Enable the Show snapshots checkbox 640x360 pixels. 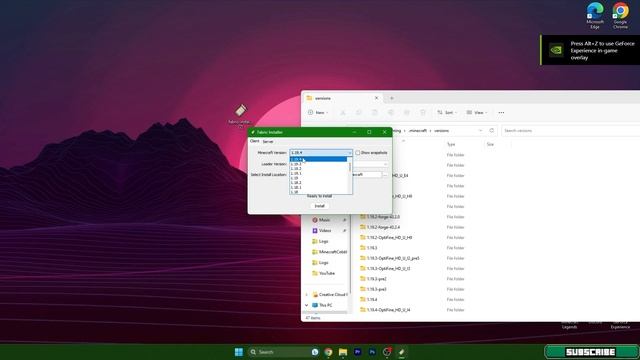(358, 153)
